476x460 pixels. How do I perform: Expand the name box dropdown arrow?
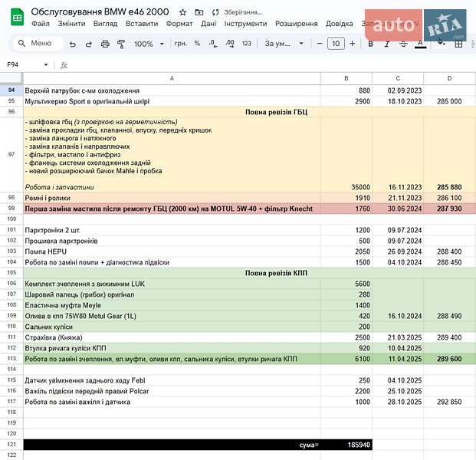click(46, 64)
